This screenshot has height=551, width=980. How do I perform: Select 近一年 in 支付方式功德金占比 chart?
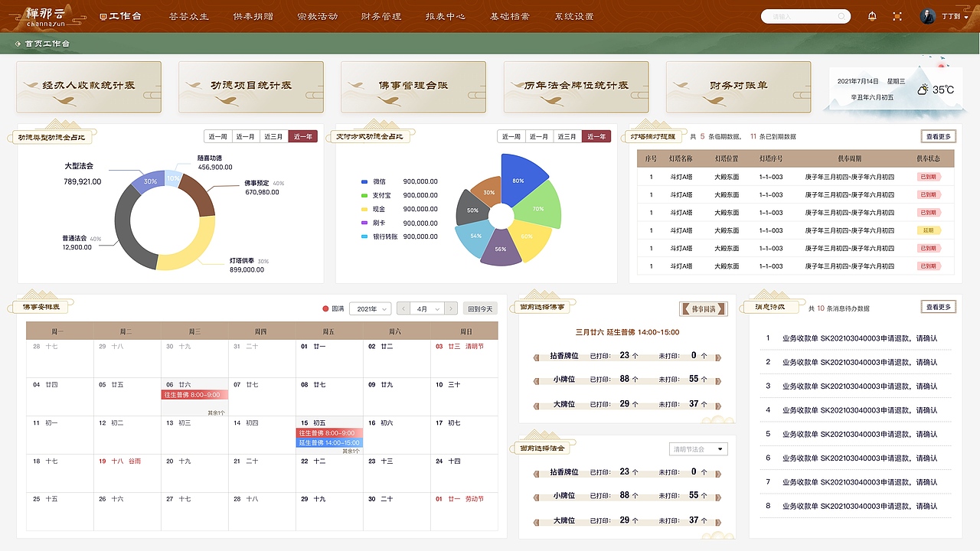596,136
